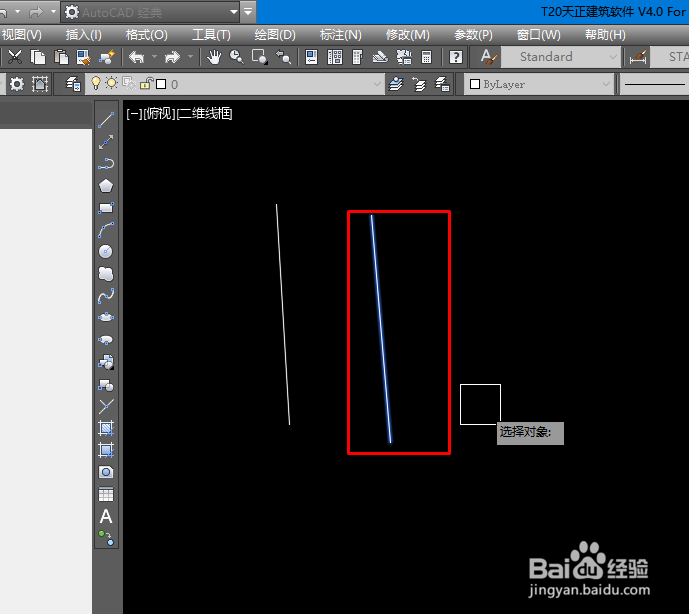
Task: Select the Match Properties brush icon
Action: tap(83, 57)
